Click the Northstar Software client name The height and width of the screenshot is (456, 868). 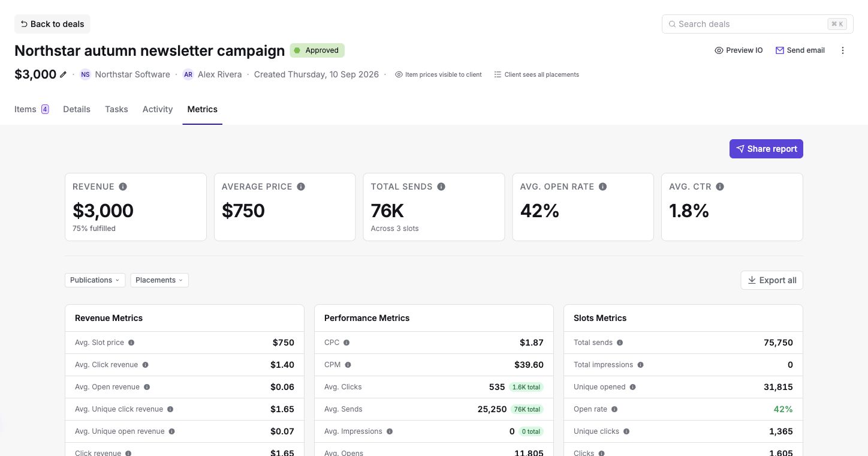[x=132, y=74]
